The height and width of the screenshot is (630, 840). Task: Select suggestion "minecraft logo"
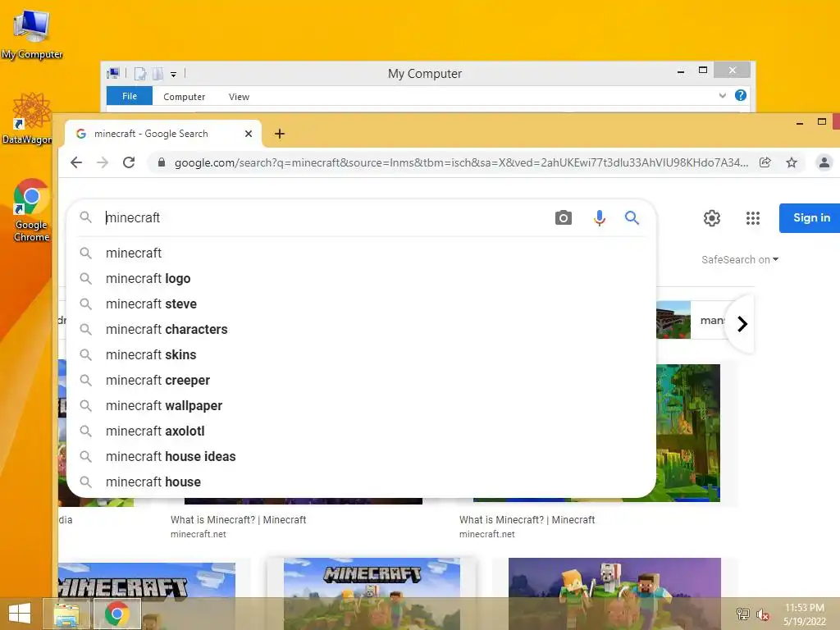point(361,279)
